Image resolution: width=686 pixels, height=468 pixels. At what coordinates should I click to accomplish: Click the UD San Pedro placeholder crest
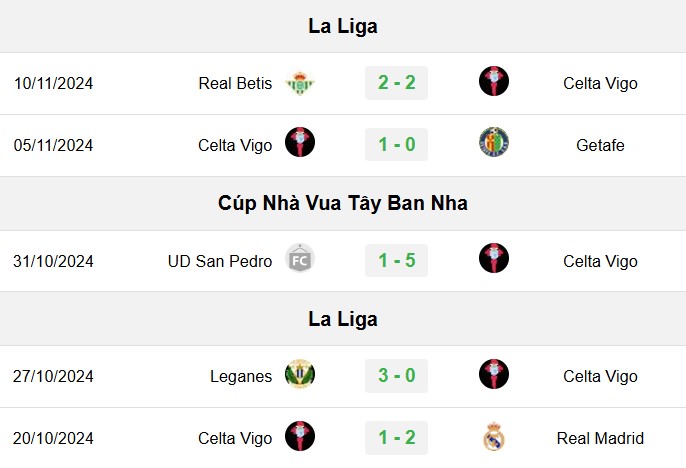point(300,258)
